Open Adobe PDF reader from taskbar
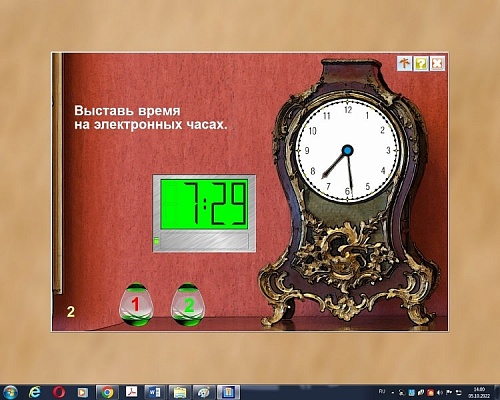 pos(131,392)
